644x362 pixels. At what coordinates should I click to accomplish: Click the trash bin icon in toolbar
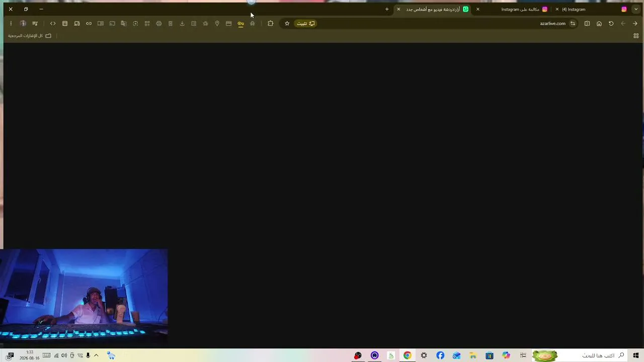click(171, 24)
